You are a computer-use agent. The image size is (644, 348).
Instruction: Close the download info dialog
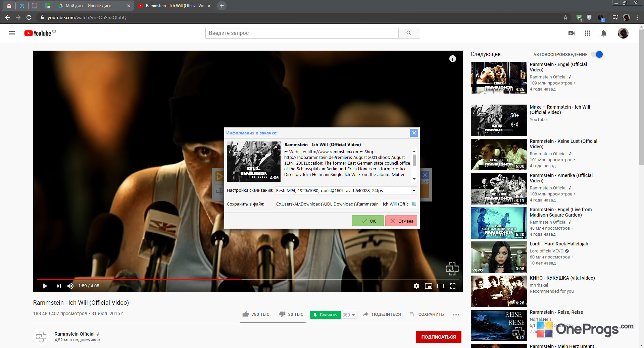(414, 133)
